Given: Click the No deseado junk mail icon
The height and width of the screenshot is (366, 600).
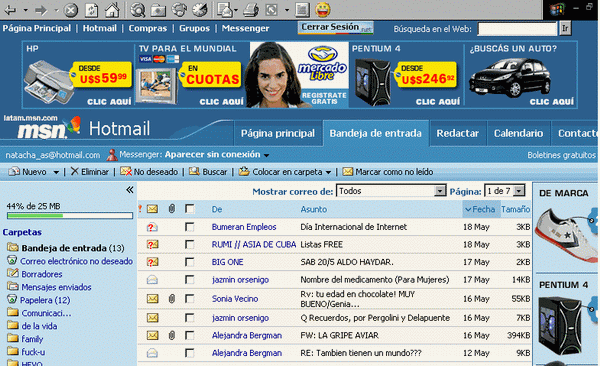Looking at the screenshot, I should pos(126,172).
